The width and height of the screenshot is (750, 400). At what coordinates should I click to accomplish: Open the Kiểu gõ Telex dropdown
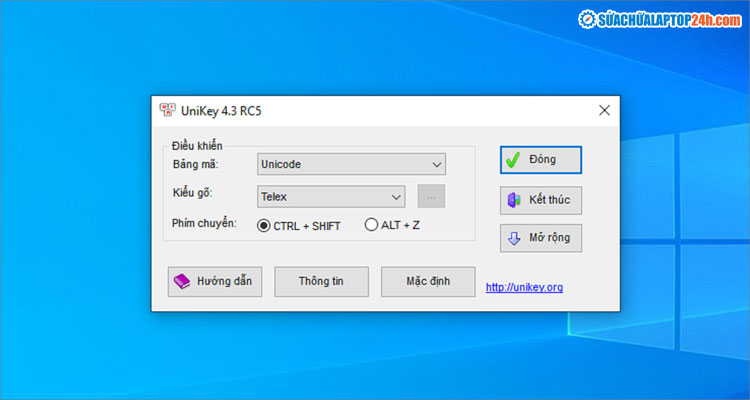pyautogui.click(x=331, y=197)
